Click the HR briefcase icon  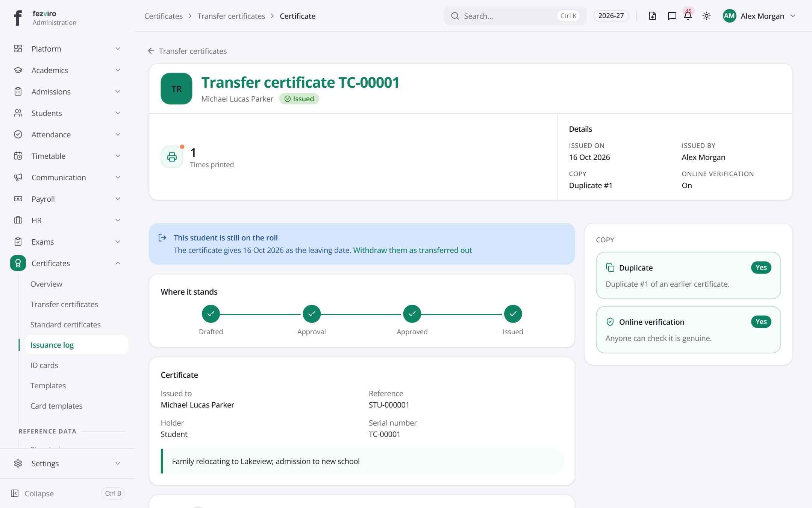click(18, 220)
